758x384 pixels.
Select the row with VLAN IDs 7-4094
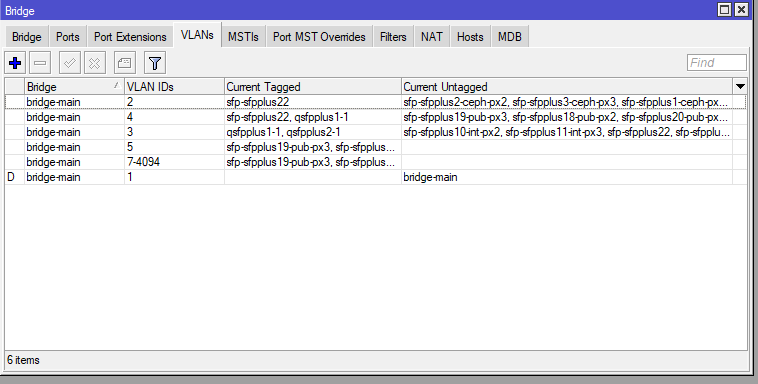click(x=376, y=162)
